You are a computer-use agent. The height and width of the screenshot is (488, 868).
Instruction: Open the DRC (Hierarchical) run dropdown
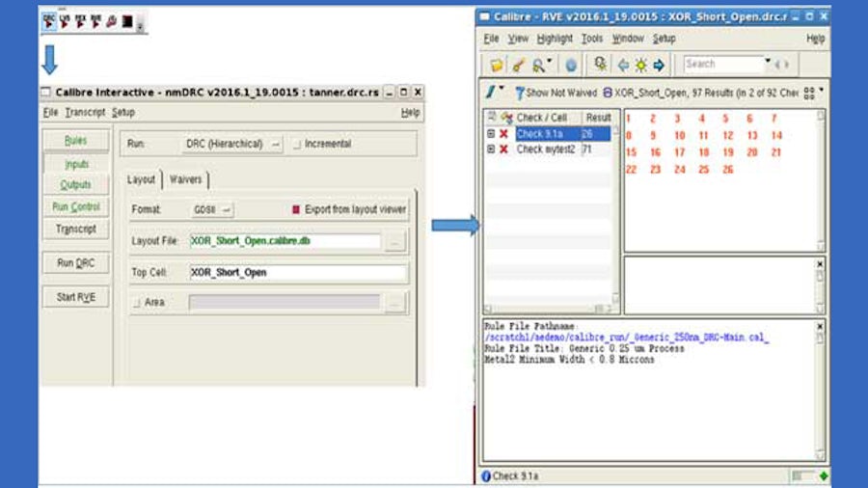(x=232, y=144)
